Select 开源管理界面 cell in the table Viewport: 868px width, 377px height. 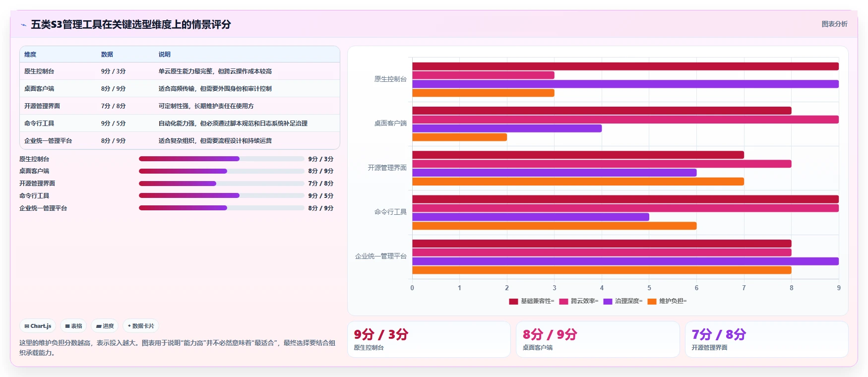coord(42,106)
